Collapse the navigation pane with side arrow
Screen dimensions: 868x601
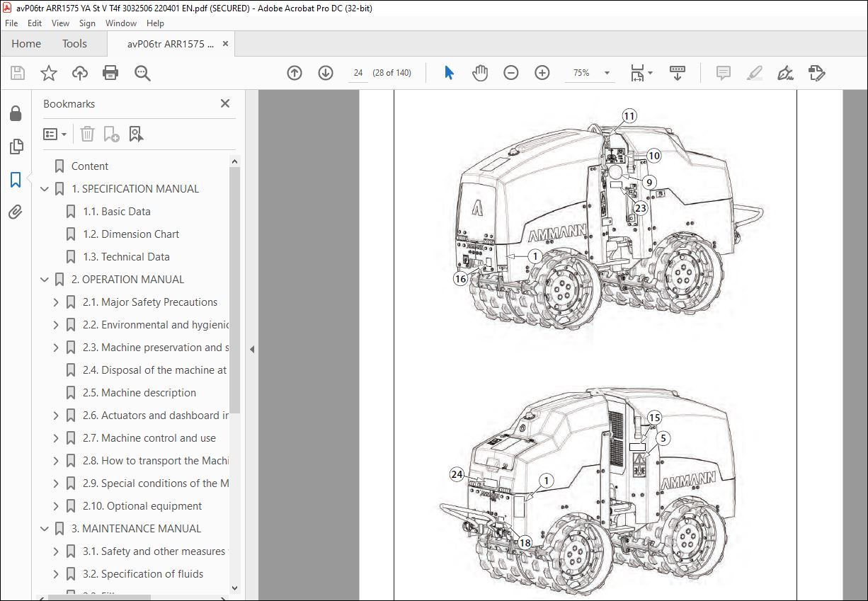coord(252,349)
